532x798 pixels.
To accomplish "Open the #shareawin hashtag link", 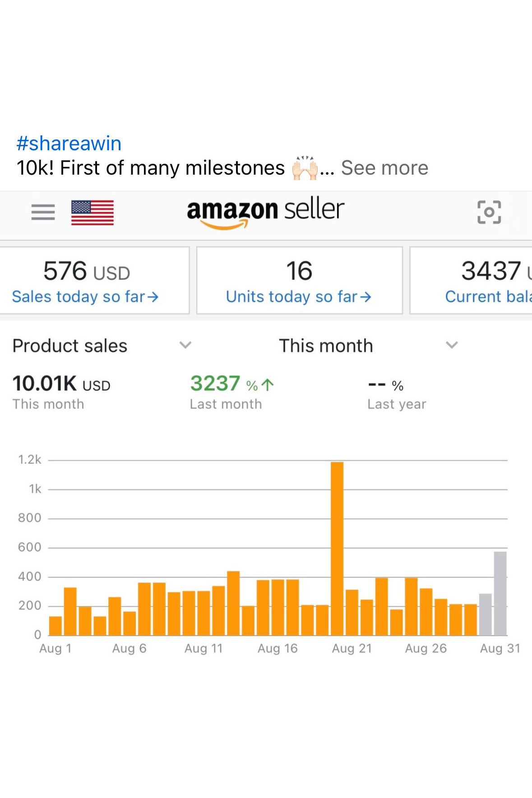I will tap(69, 144).
